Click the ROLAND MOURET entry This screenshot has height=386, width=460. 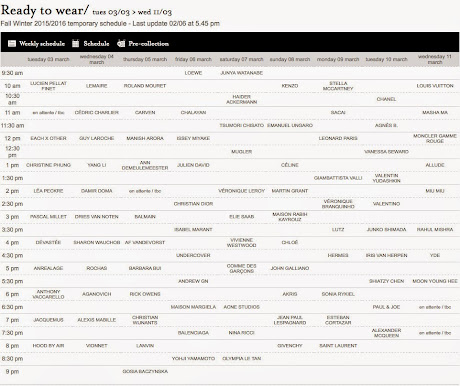point(145,86)
